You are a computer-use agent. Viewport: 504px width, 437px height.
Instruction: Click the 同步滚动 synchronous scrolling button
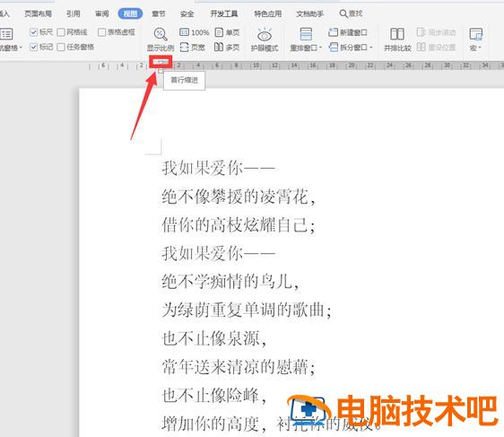coord(436,32)
